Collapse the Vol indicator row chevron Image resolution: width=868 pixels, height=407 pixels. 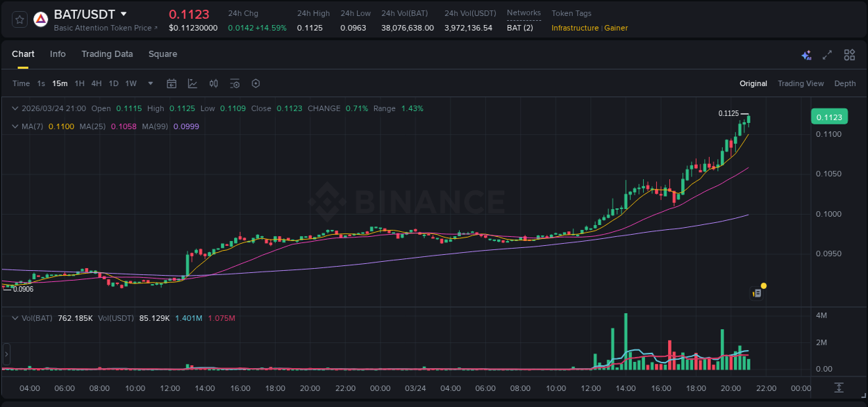click(15, 318)
